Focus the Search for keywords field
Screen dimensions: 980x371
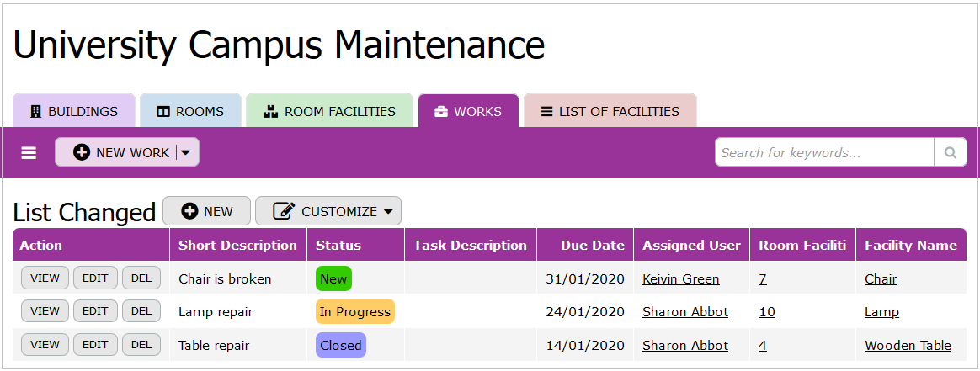coord(823,152)
